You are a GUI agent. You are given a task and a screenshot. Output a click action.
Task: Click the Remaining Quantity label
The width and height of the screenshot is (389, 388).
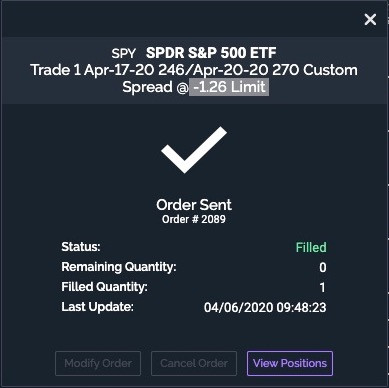pyautogui.click(x=119, y=267)
